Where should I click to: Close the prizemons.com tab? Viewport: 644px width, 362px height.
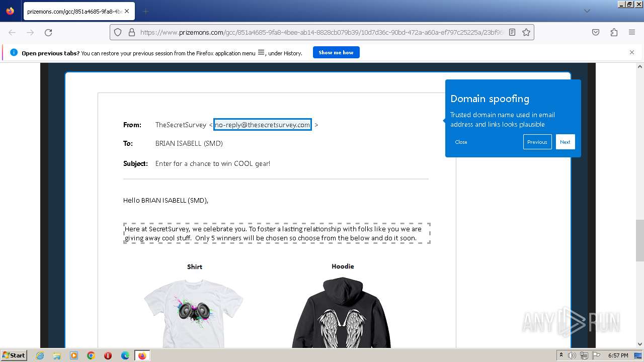[x=126, y=11]
